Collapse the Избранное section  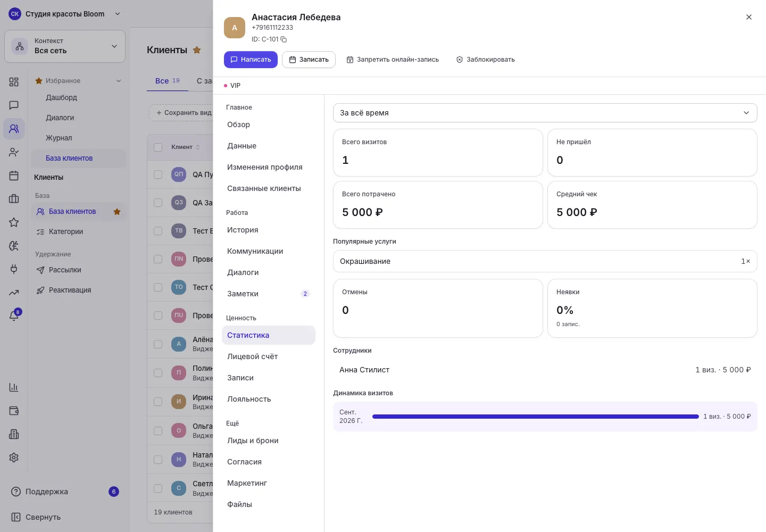point(119,81)
